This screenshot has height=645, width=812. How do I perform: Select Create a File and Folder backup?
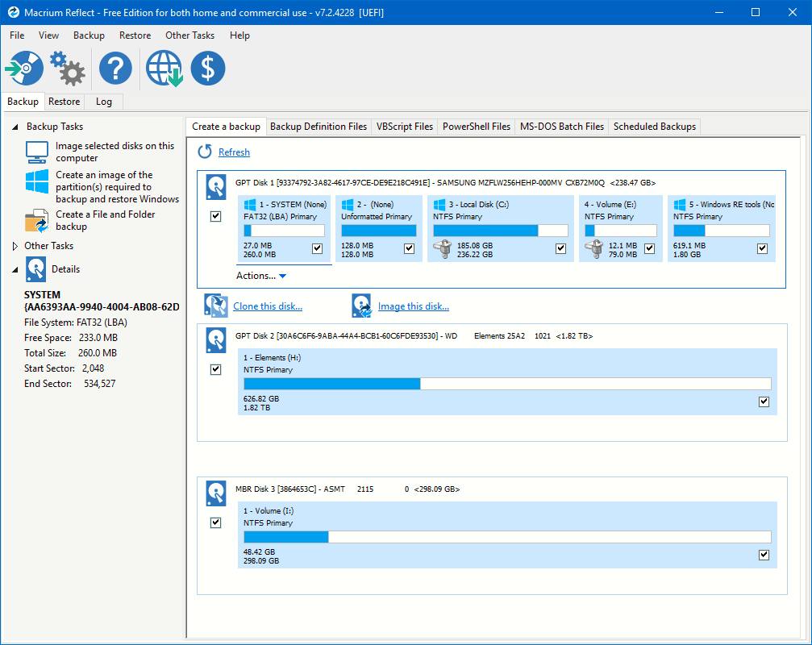106,221
